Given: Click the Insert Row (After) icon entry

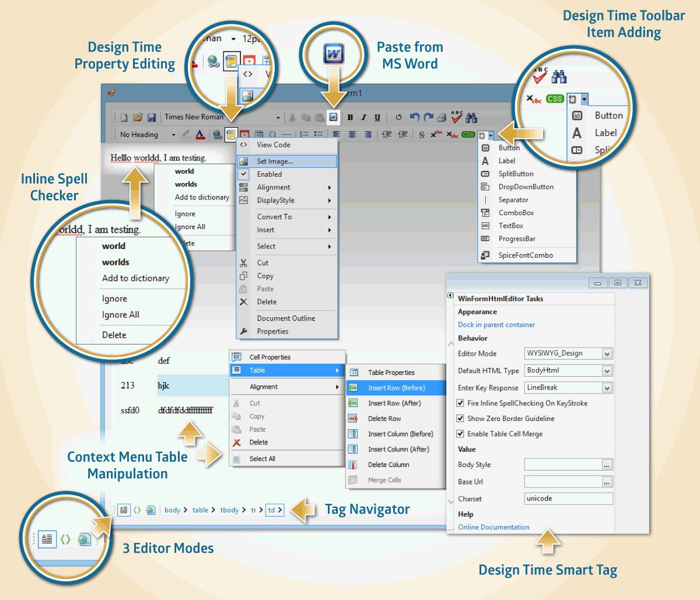Looking at the screenshot, I should [353, 403].
